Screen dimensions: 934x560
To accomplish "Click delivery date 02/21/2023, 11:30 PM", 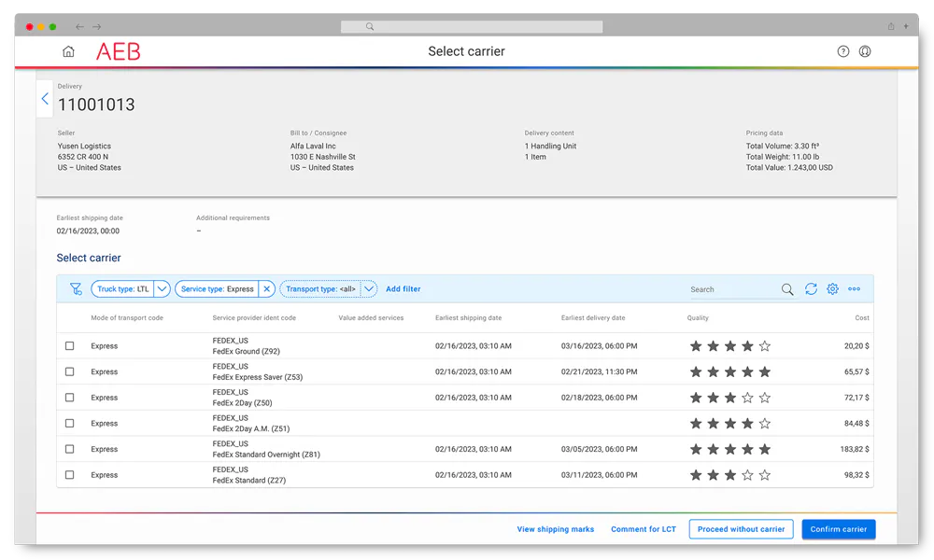I will (599, 371).
